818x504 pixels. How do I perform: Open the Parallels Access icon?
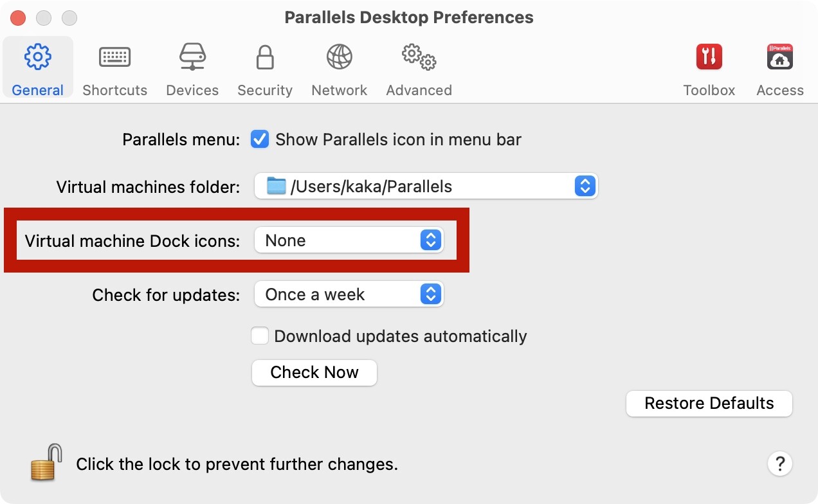click(x=779, y=58)
